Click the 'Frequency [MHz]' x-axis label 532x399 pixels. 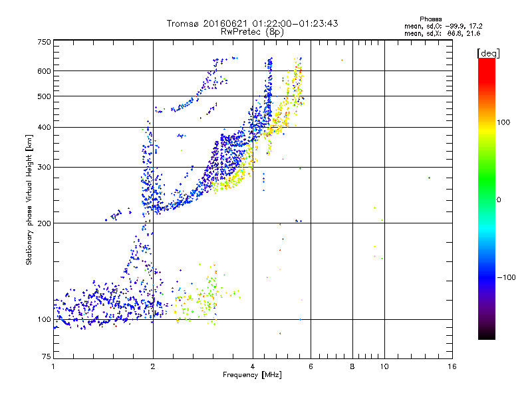click(x=252, y=375)
